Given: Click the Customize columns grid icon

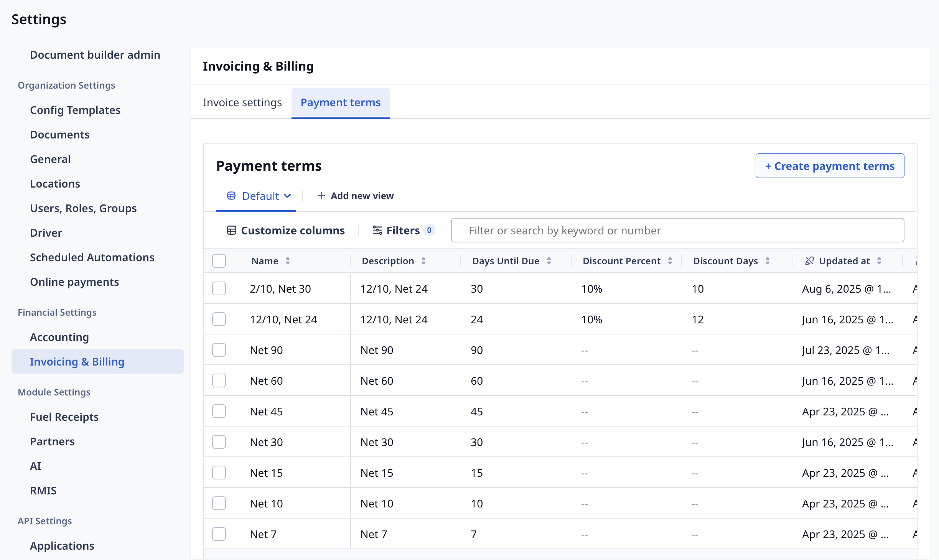Looking at the screenshot, I should [x=232, y=231].
